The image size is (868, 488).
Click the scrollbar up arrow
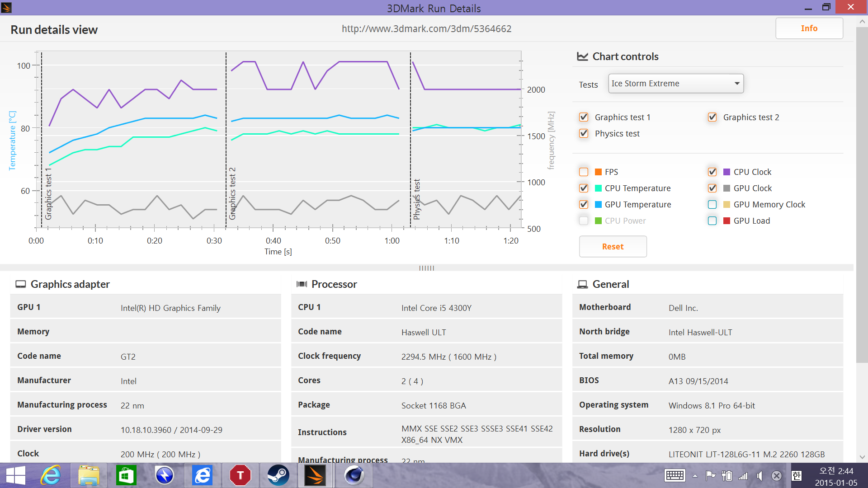862,21
